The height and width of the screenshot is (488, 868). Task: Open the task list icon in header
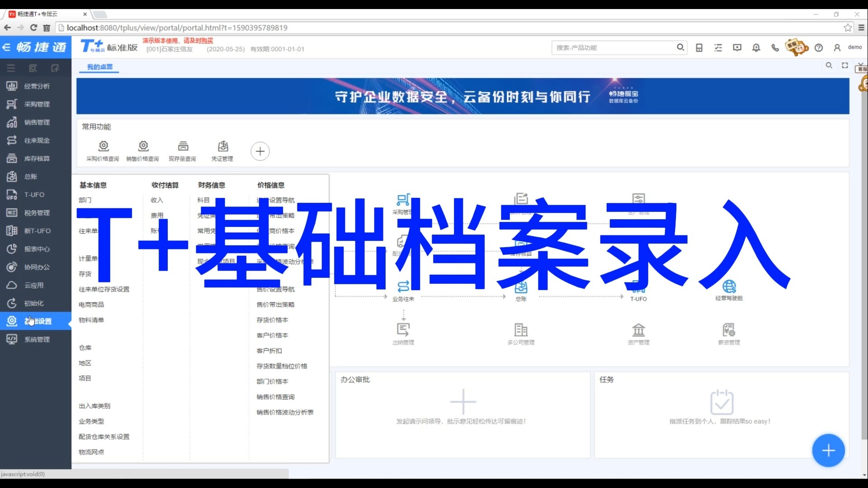tap(718, 47)
